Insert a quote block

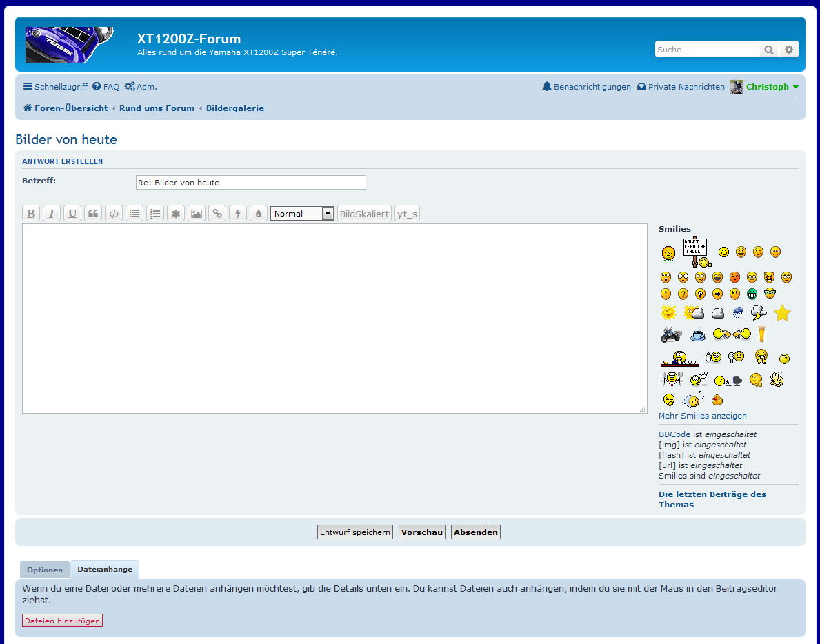point(93,214)
